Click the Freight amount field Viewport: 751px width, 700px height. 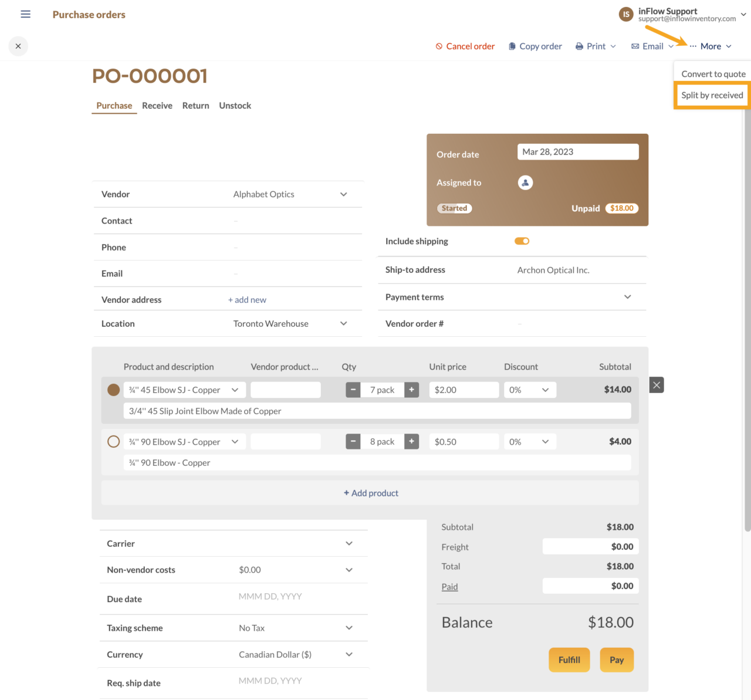click(591, 546)
